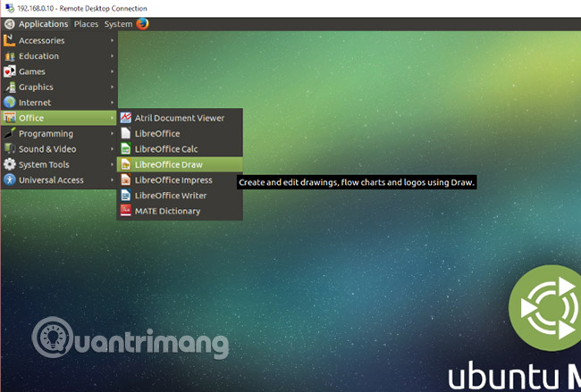Launch LibreOffice Draw from the submenu
Screen dimensions: 581x392
click(180, 164)
